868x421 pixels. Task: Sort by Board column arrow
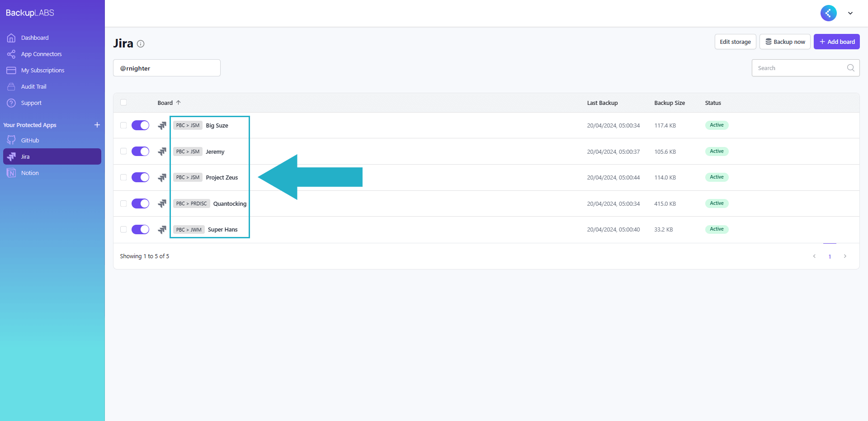(x=179, y=103)
